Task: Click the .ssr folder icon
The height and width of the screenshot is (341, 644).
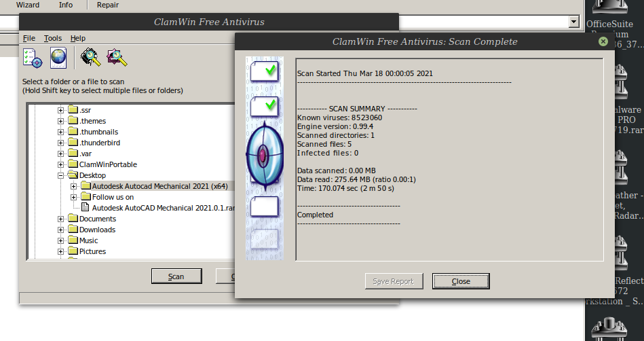Action: (x=73, y=110)
